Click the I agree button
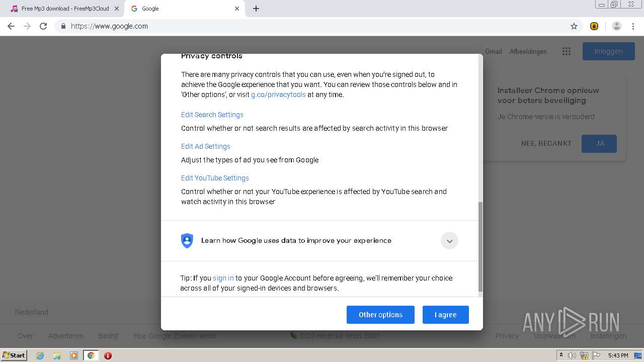This screenshot has height=362, width=644. coord(446,315)
